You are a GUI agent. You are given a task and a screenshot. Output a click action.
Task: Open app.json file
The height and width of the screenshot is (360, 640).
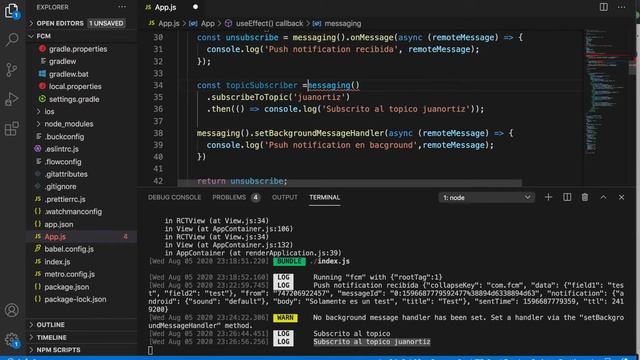click(59, 224)
